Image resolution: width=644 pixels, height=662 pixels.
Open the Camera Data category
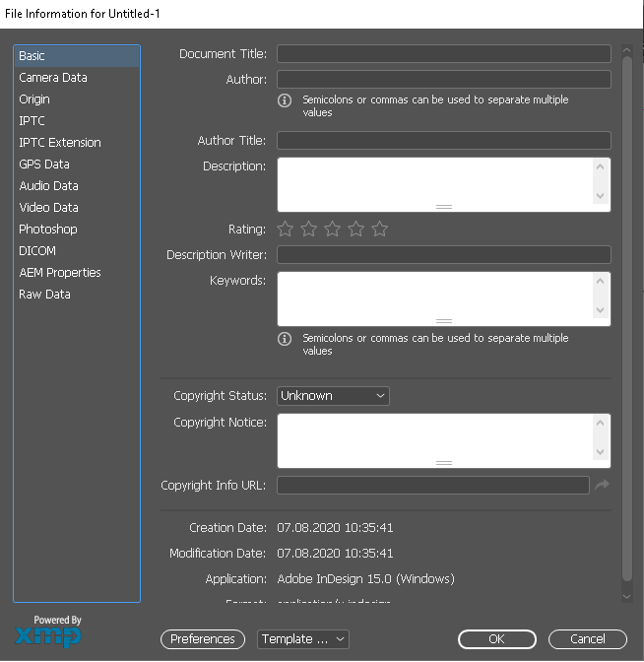77,78
